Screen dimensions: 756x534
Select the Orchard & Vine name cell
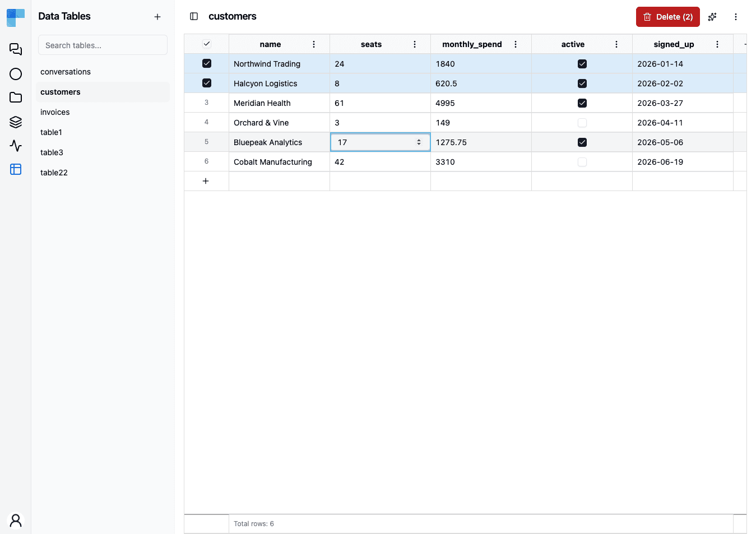click(x=279, y=123)
